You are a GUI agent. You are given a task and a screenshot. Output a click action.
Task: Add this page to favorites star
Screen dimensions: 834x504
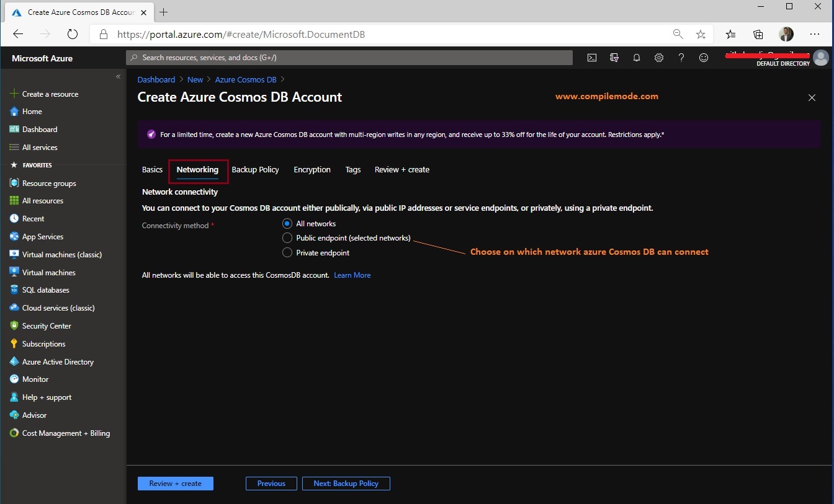[701, 35]
